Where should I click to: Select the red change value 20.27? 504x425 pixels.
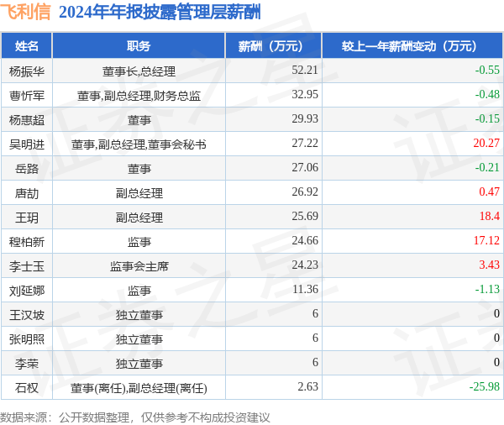coord(486,143)
